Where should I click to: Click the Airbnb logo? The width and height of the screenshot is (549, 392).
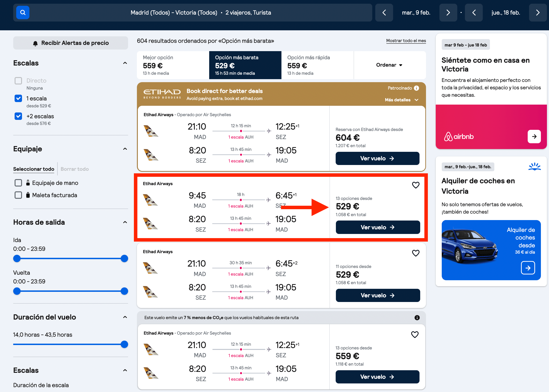(x=459, y=137)
